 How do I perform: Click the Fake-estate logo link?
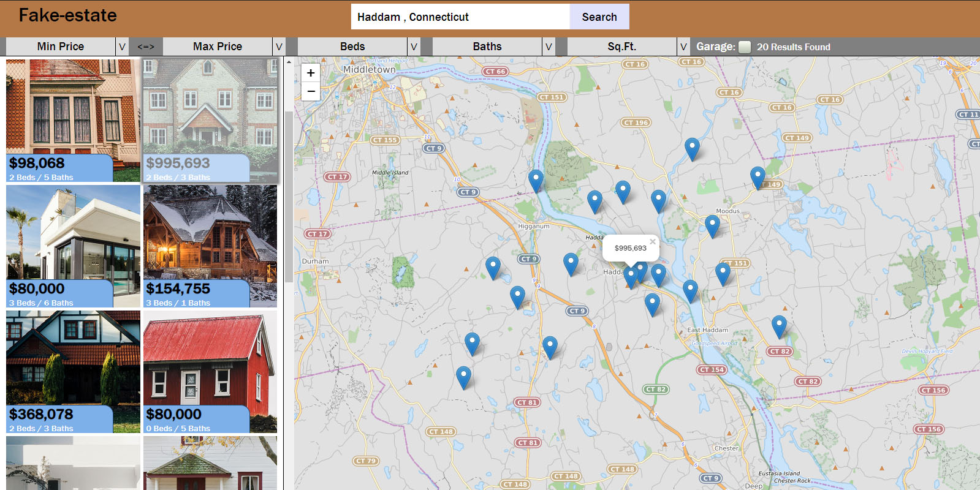pyautogui.click(x=67, y=15)
